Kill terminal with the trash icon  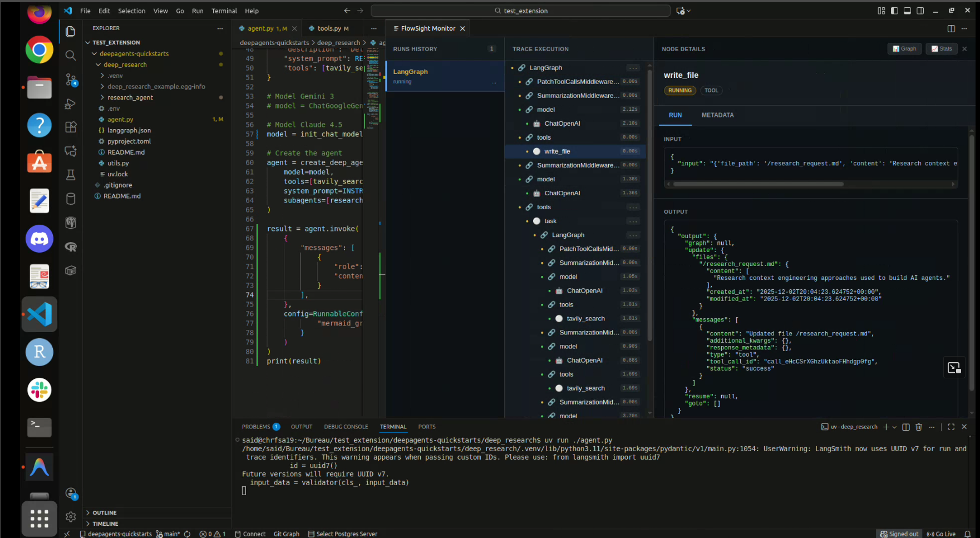pos(919,427)
